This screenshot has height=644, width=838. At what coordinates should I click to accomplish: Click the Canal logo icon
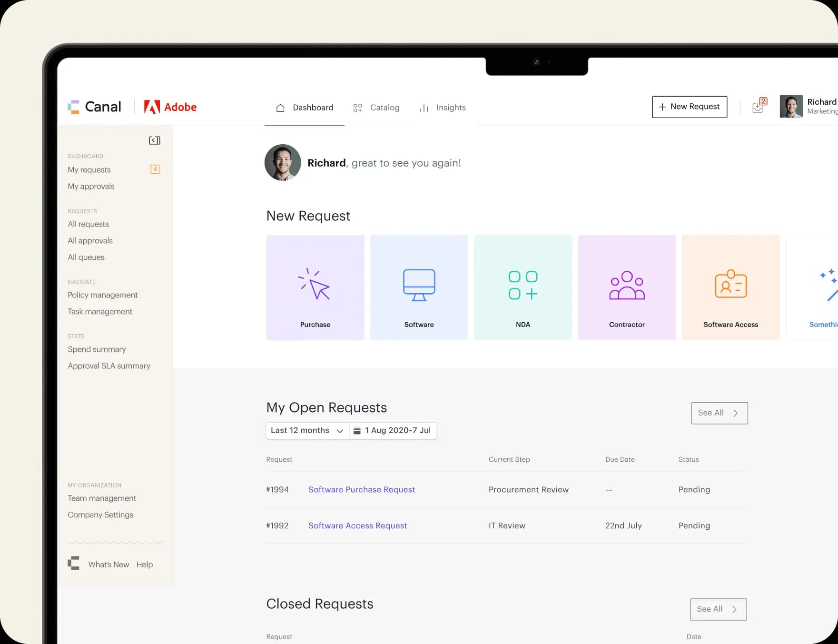coord(73,107)
